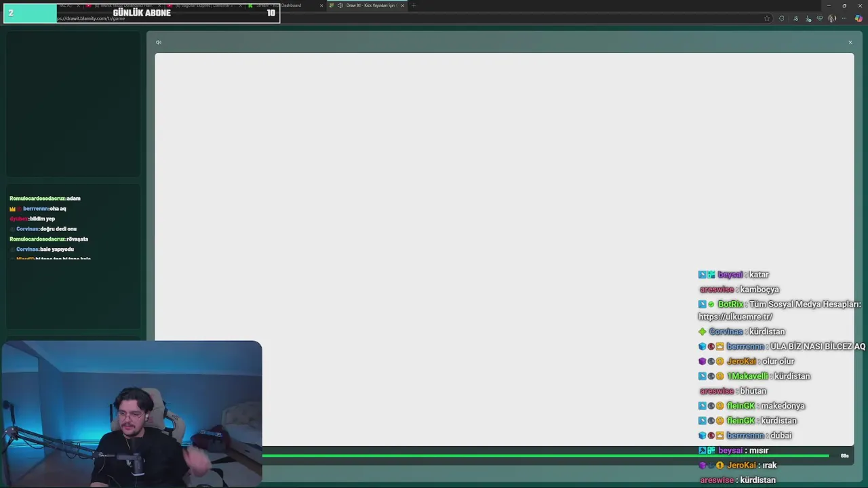Viewport: 868px width, 488px height.
Task: Select the 'rövaşata' chat message
Action: pyautogui.click(x=49, y=239)
